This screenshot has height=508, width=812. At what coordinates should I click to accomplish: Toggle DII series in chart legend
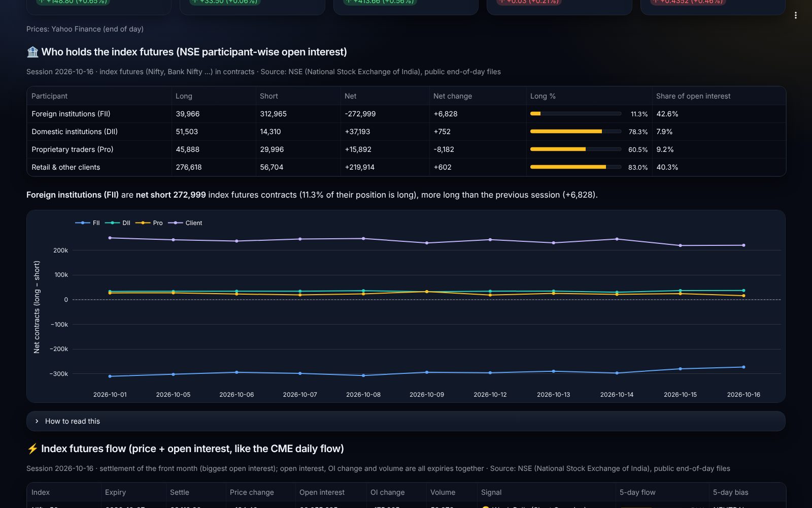[x=118, y=223]
